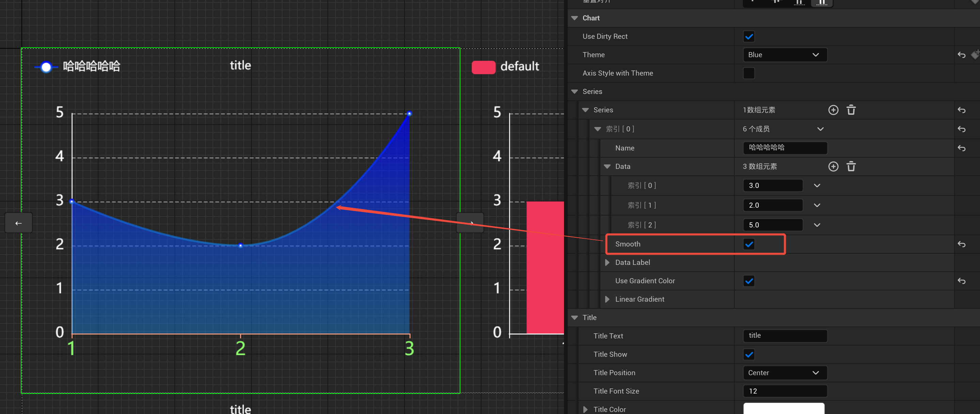Revert the Name property using undo arrow
980x414 pixels.
(x=962, y=148)
